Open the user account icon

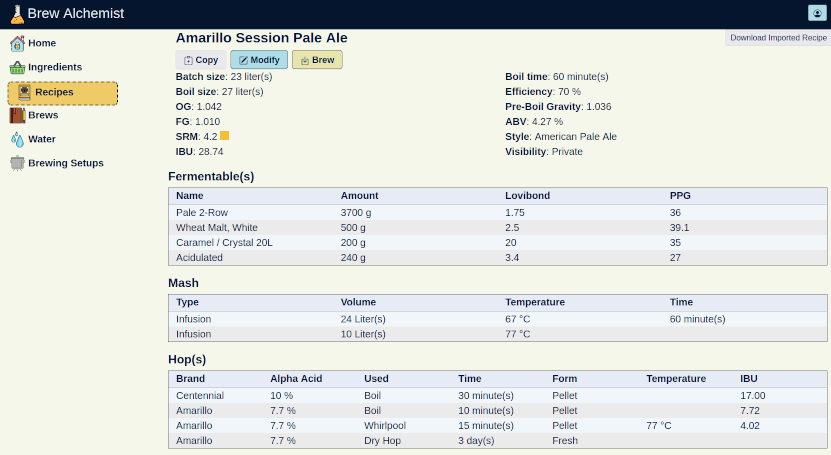(x=817, y=13)
